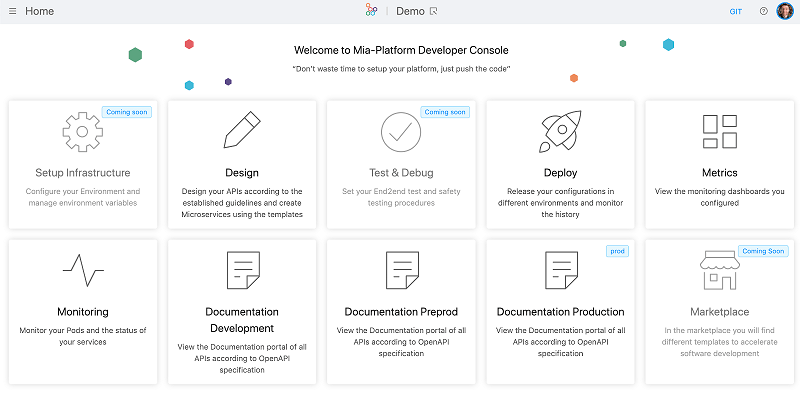Select the Demo project name
Viewport: 800px width, 410px height.
[x=410, y=11]
